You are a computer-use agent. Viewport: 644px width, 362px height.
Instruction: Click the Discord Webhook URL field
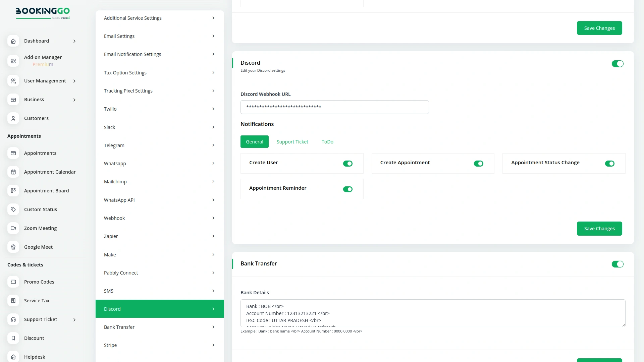click(x=334, y=107)
